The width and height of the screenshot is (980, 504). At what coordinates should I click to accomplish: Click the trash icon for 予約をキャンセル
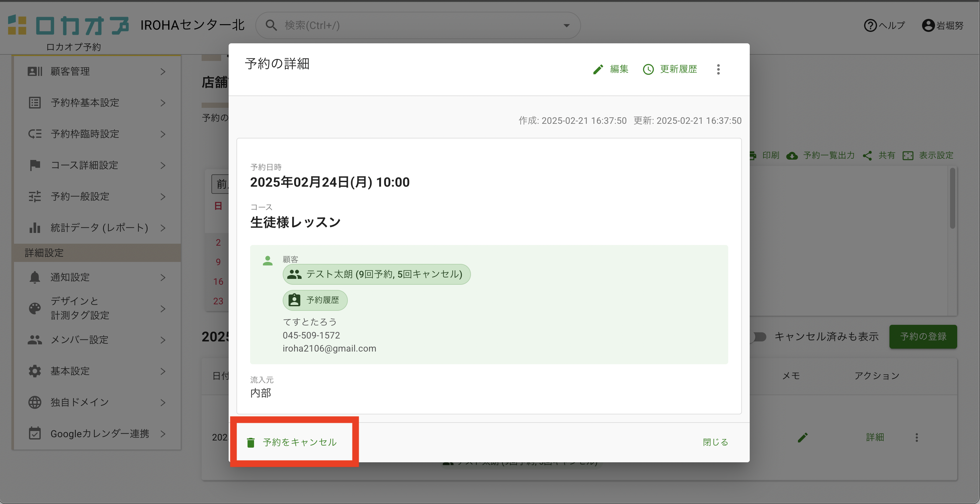pyautogui.click(x=251, y=442)
